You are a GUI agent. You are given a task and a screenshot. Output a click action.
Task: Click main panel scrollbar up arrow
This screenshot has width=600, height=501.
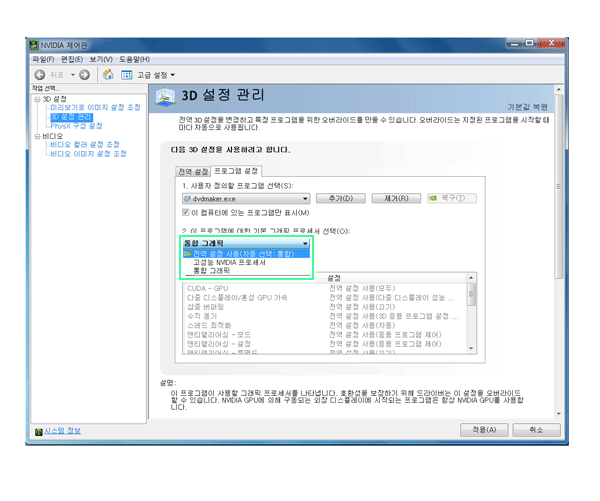pyautogui.click(x=559, y=90)
